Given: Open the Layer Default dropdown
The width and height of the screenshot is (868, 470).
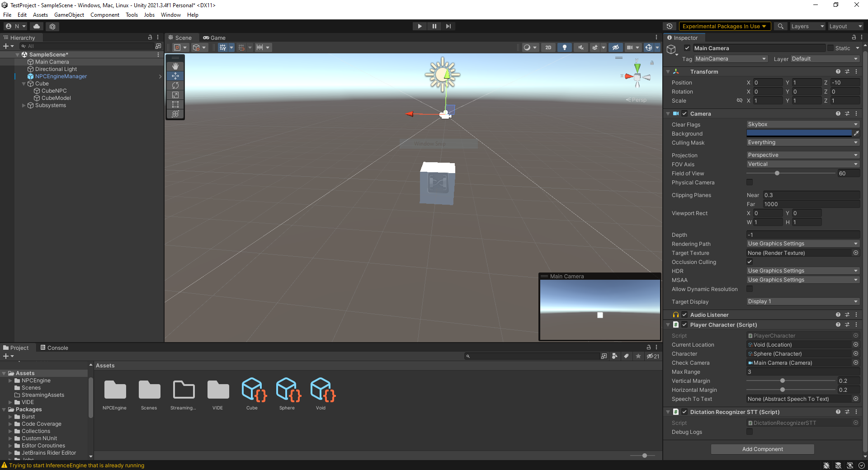Looking at the screenshot, I should [825, 59].
